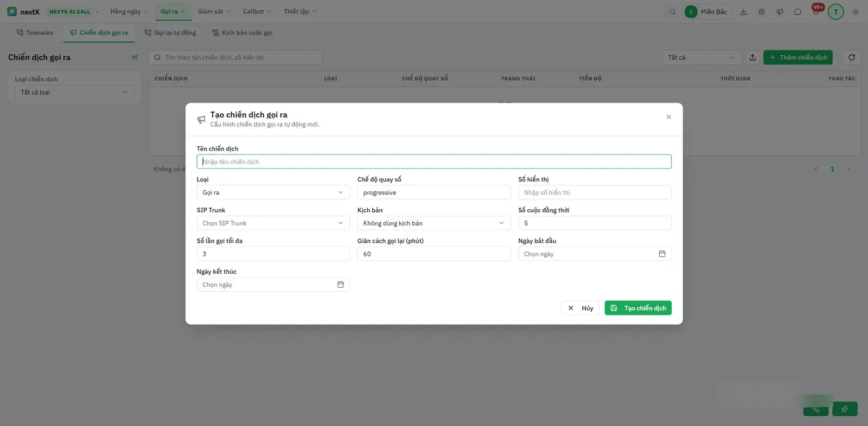Open calendar icon for Ngày kết thúc
Viewport: 868px width, 426px height.
(340, 285)
